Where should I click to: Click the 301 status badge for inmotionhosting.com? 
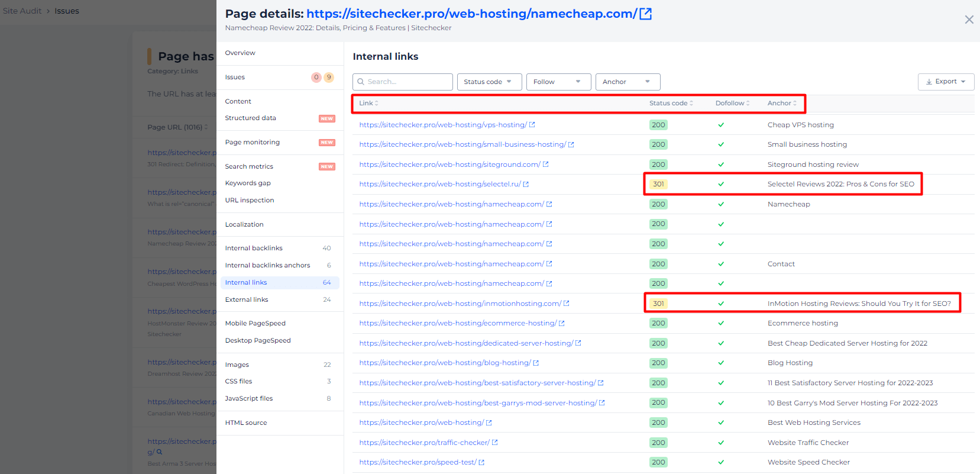coord(658,304)
